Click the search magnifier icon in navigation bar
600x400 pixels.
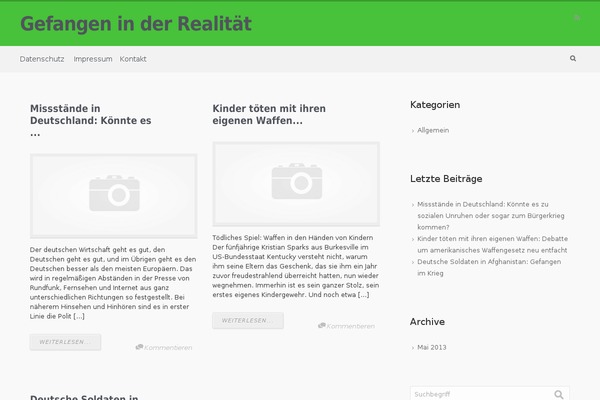click(573, 59)
